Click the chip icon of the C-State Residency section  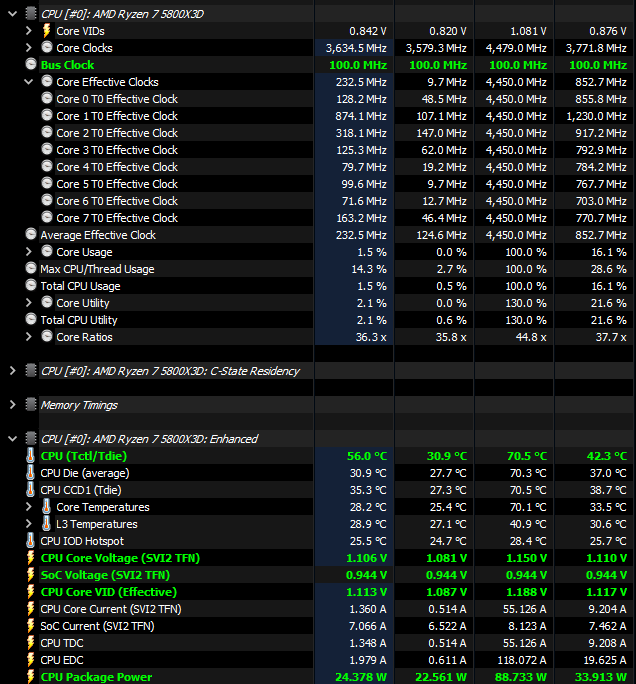(x=31, y=371)
